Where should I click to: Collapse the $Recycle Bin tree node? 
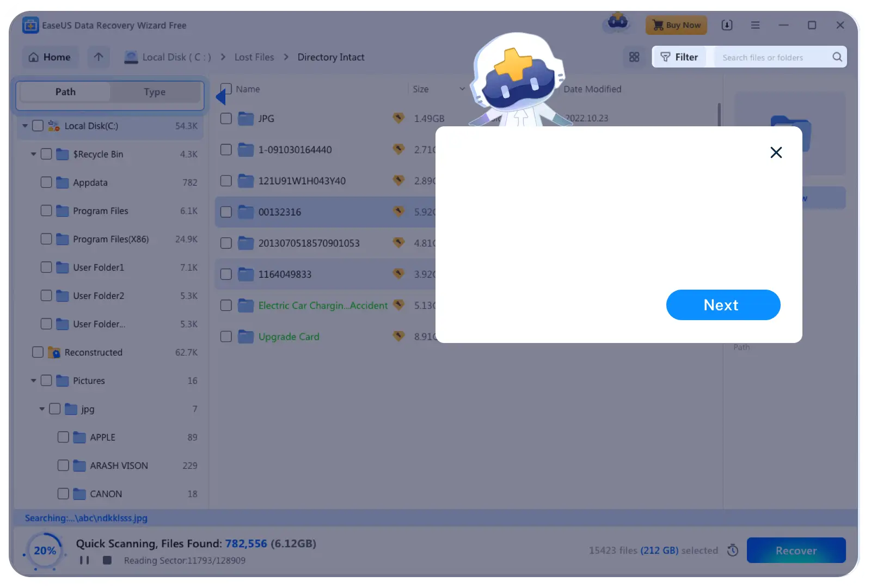(x=34, y=154)
